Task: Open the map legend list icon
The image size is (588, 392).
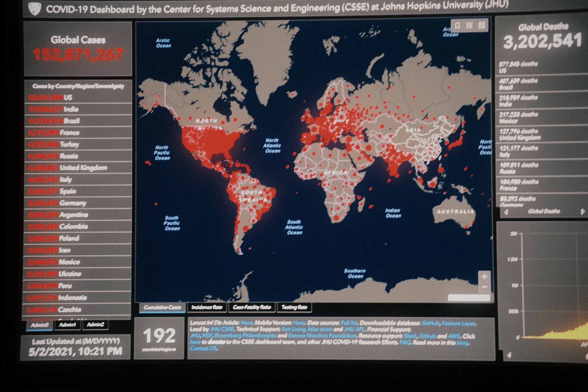Action: [469, 25]
